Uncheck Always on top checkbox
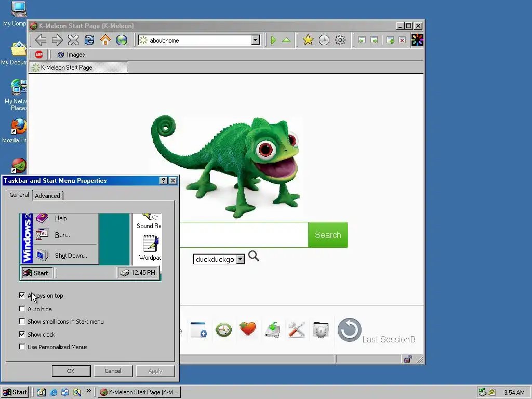 click(x=22, y=296)
